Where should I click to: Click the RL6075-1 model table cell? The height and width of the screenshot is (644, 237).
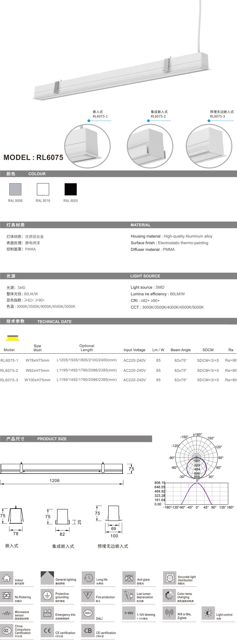point(9,361)
